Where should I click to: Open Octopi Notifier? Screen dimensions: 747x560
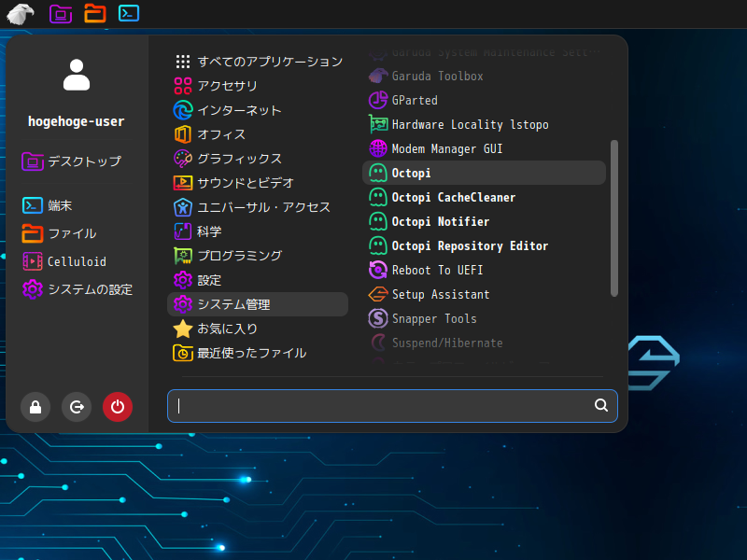[484, 221]
